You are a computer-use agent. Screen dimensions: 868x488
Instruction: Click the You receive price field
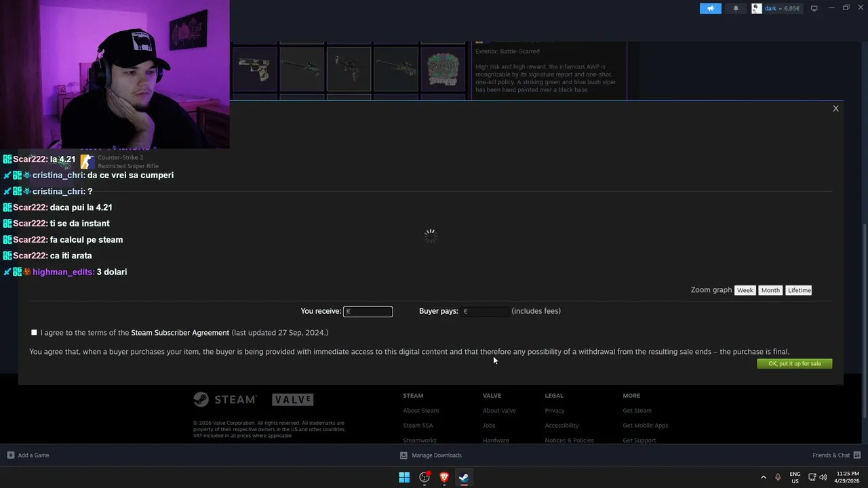[368, 312]
